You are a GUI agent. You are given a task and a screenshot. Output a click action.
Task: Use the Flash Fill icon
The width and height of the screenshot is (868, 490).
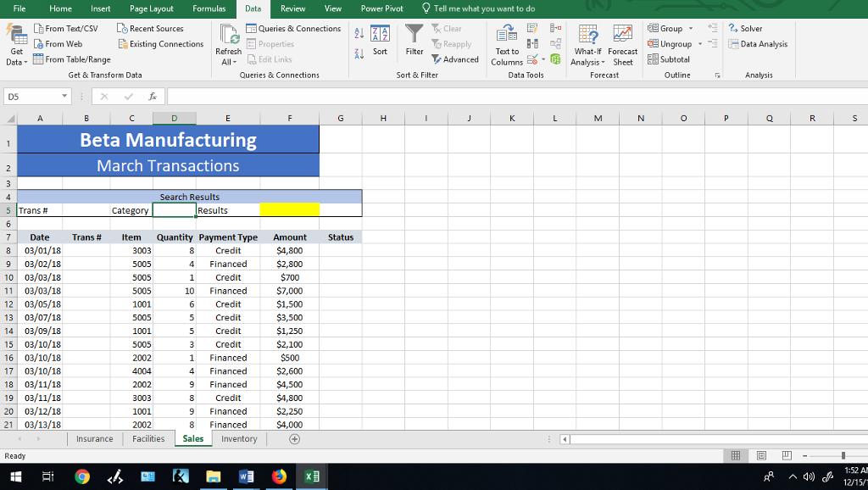[x=531, y=28]
